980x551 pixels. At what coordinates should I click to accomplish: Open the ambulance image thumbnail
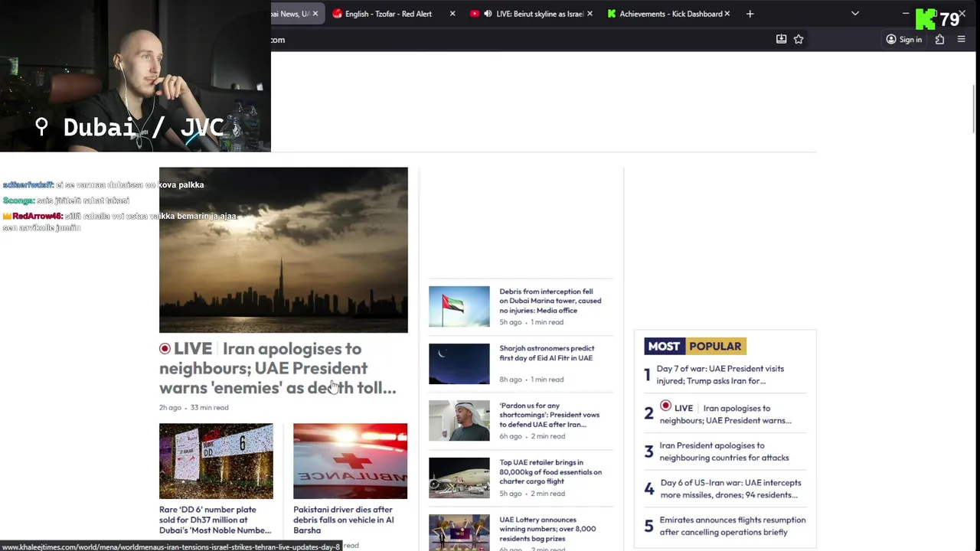pos(350,461)
